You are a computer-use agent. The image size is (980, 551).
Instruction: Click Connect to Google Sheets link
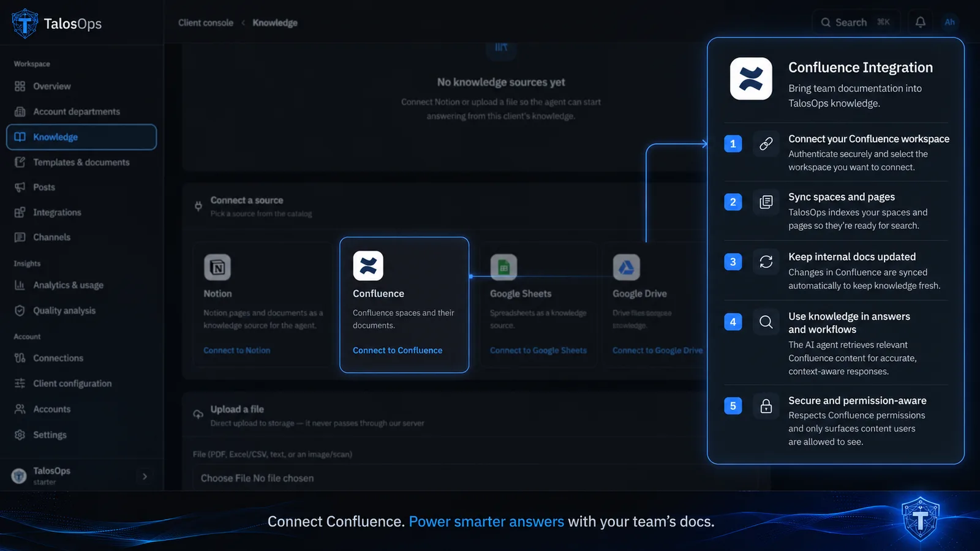538,350
